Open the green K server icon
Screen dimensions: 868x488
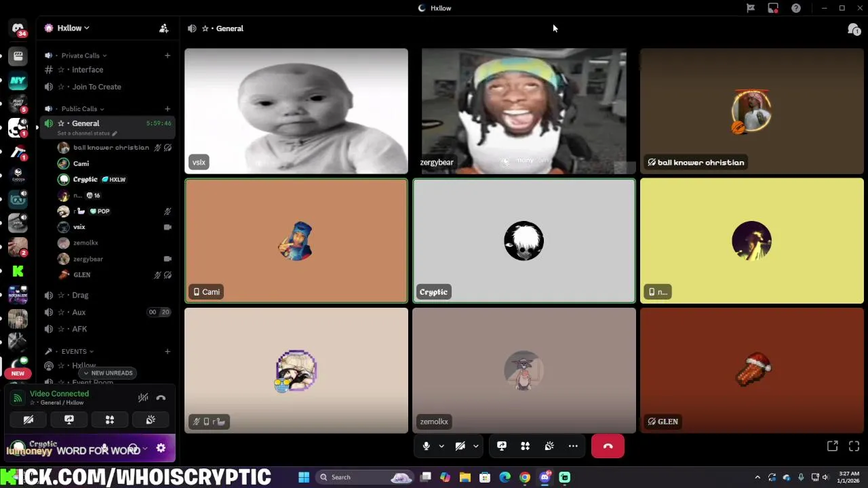pyautogui.click(x=18, y=271)
